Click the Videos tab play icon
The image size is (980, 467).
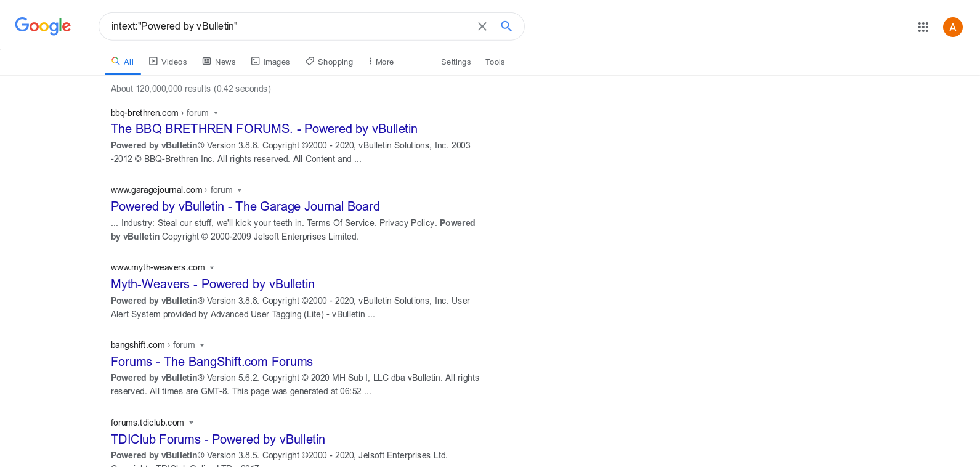point(153,62)
